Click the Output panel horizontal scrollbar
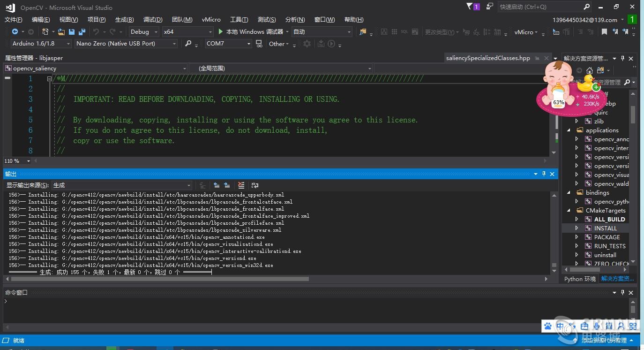 pyautogui.click(x=159, y=279)
